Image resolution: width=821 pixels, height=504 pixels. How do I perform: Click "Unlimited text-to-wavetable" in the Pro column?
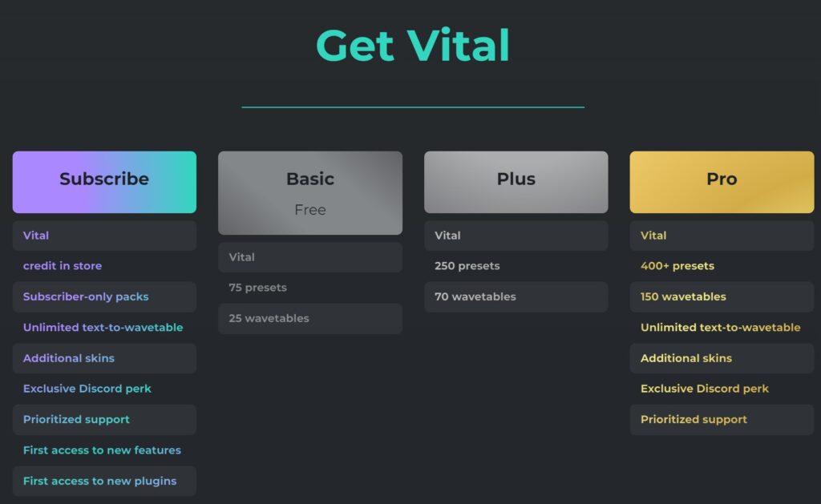[x=720, y=327]
